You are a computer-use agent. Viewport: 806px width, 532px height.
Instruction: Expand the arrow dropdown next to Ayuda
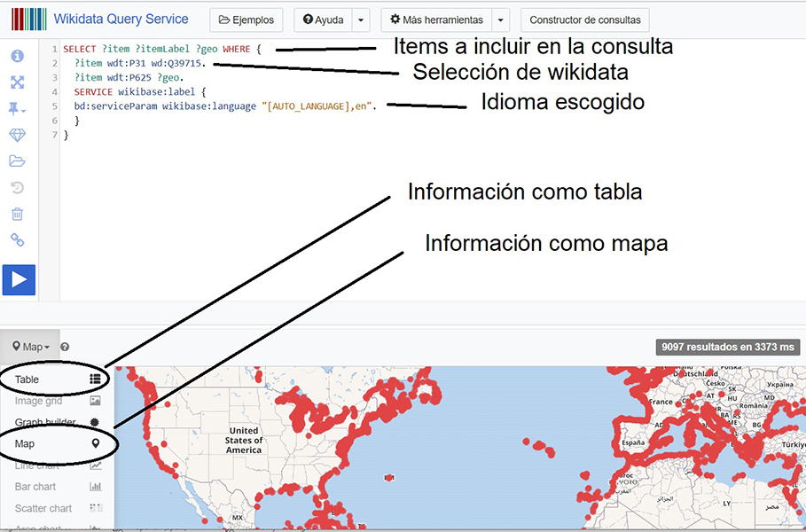coord(361,20)
